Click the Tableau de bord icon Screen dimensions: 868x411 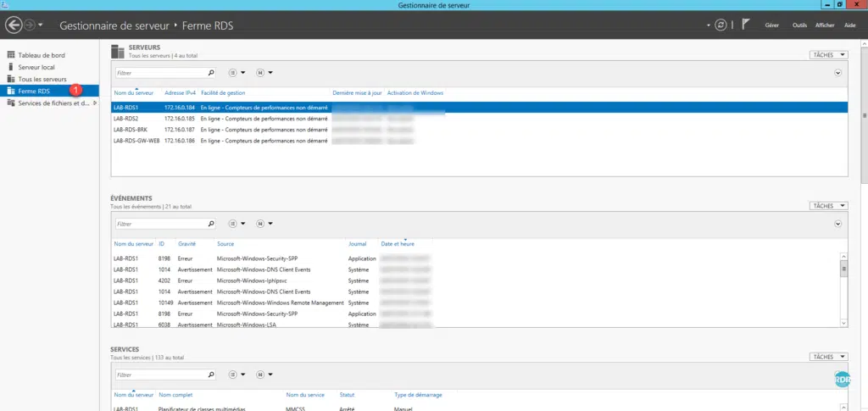[x=10, y=55]
